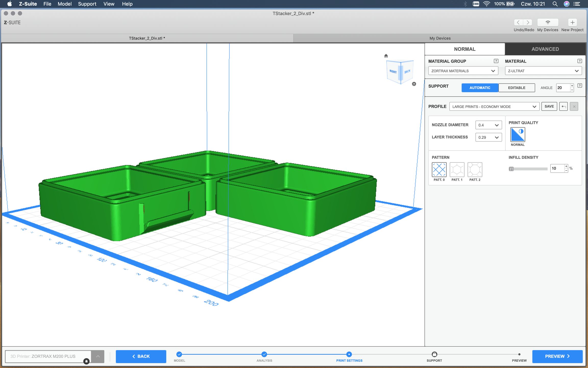Open the Support menu
588x368 pixels.
(87, 4)
